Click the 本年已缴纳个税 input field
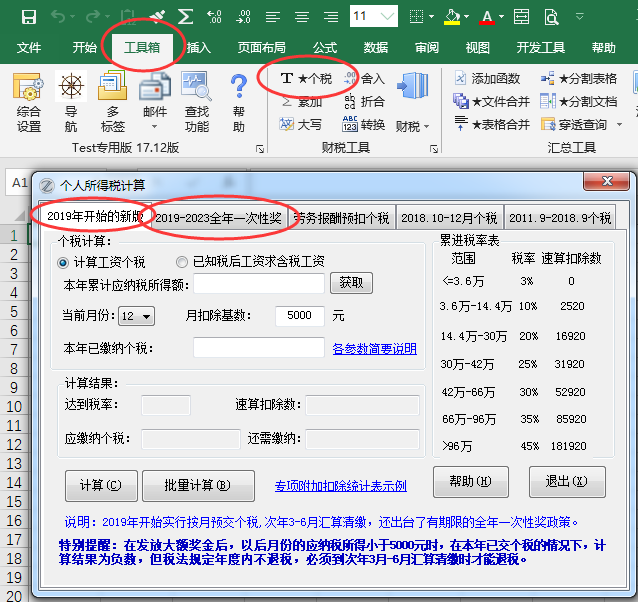638x602 pixels. tap(258, 348)
